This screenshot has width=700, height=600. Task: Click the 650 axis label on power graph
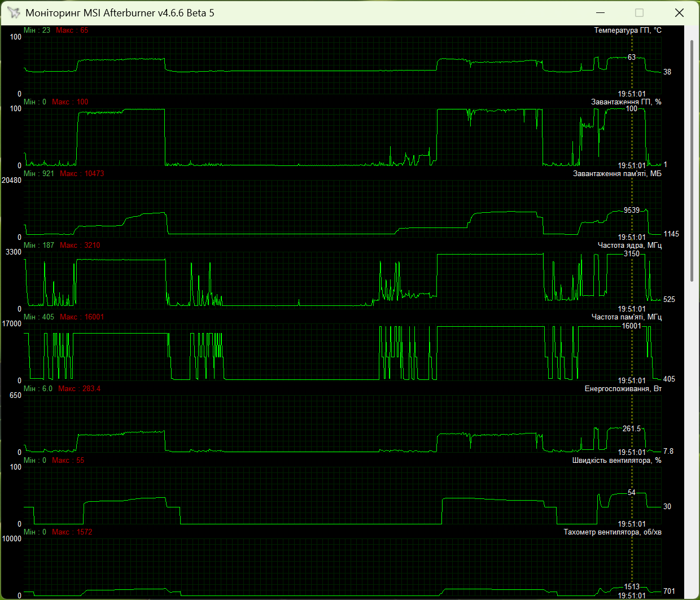15,396
